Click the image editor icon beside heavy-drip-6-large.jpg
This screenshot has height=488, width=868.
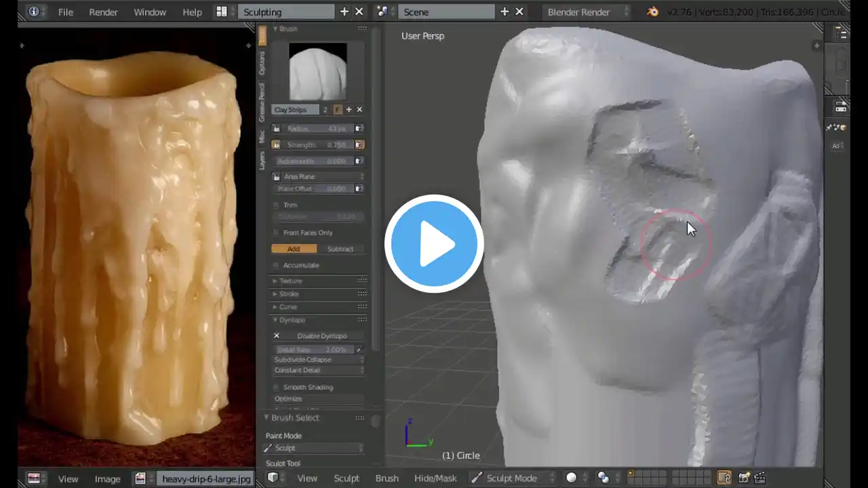point(140,479)
